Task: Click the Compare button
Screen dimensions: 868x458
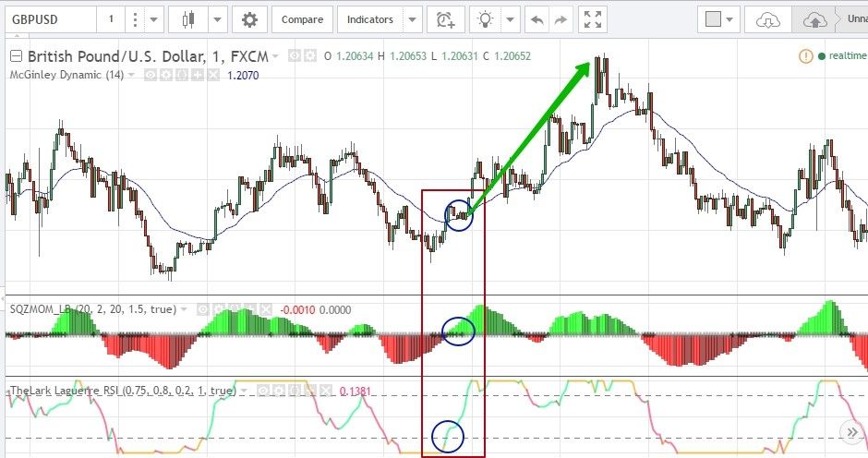Action: 302,20
